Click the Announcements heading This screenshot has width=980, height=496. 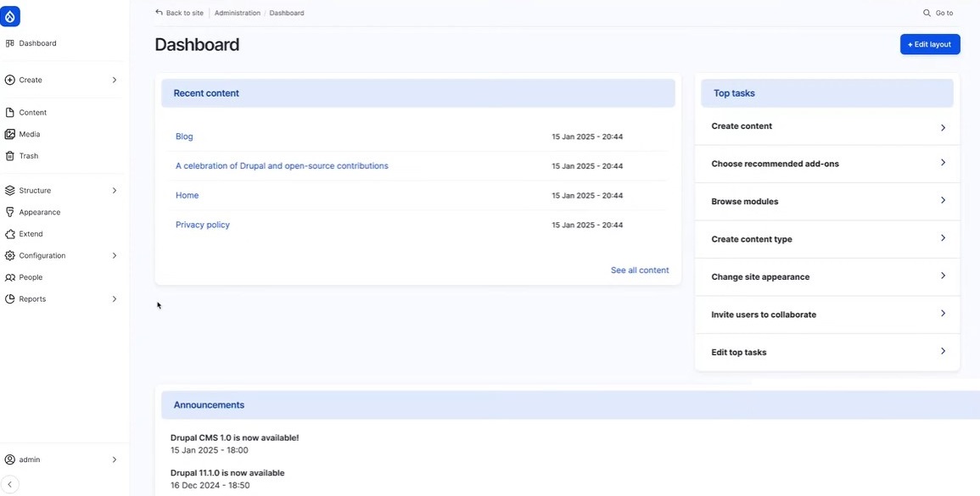tap(209, 404)
